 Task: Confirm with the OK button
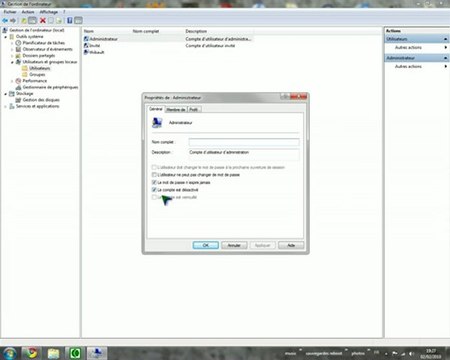(206, 245)
